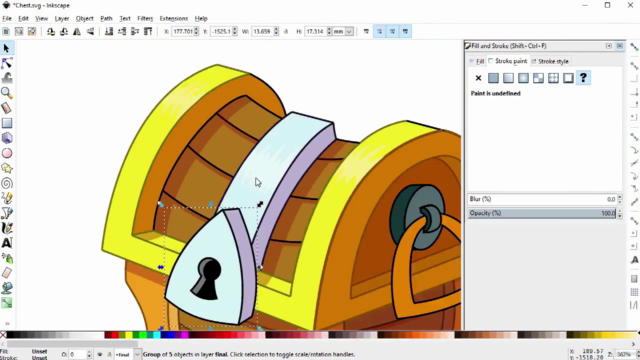
Task: Toggle current layer lock
Action: click(x=109, y=355)
